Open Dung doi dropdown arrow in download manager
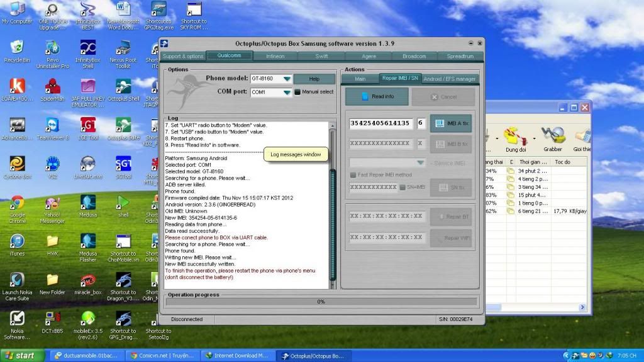 (x=535, y=139)
